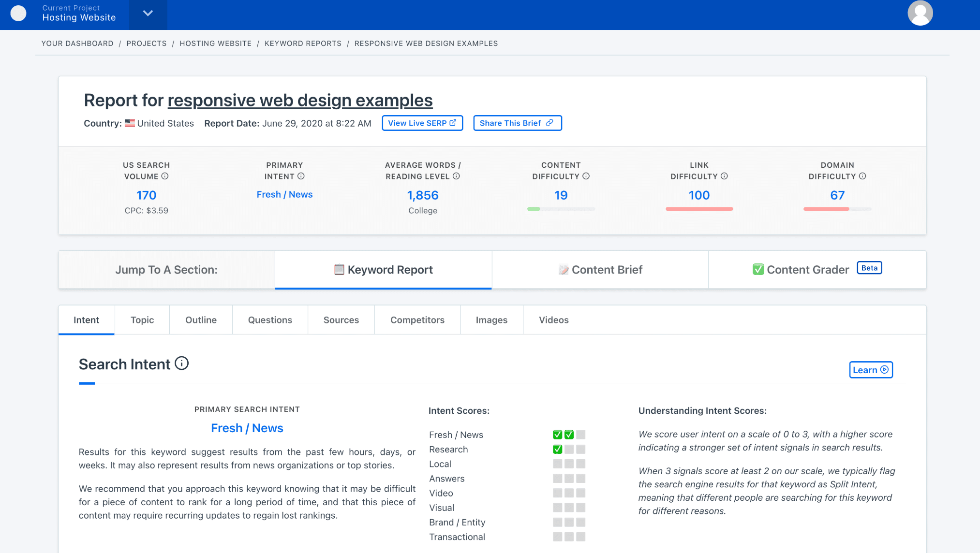Click first score box in Video row

557,493
